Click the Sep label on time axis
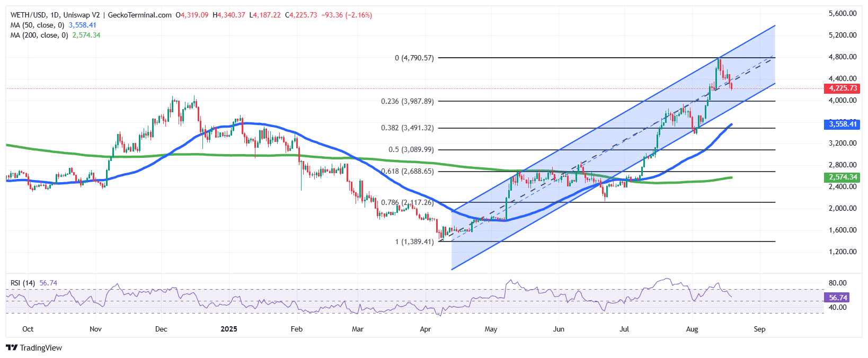The width and height of the screenshot is (868, 358). point(760,329)
